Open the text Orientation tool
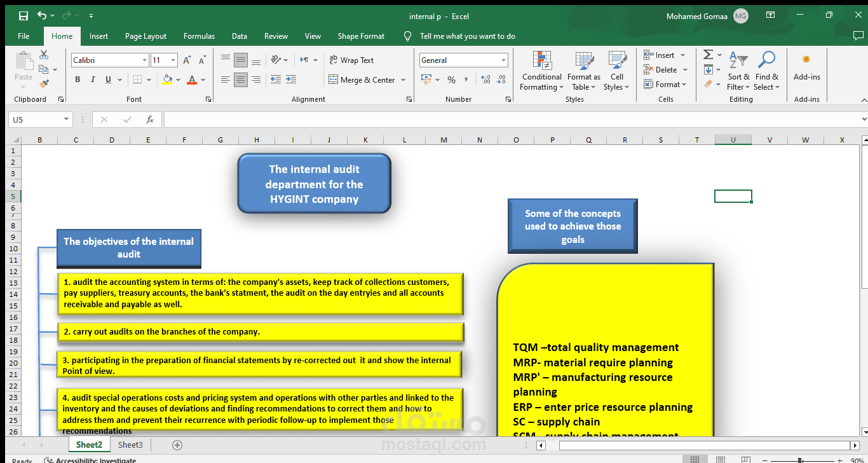This screenshot has height=463, width=868. (276, 60)
